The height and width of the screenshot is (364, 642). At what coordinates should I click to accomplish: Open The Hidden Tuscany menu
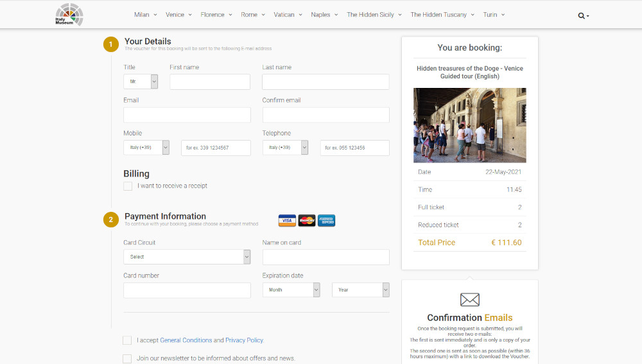click(442, 15)
